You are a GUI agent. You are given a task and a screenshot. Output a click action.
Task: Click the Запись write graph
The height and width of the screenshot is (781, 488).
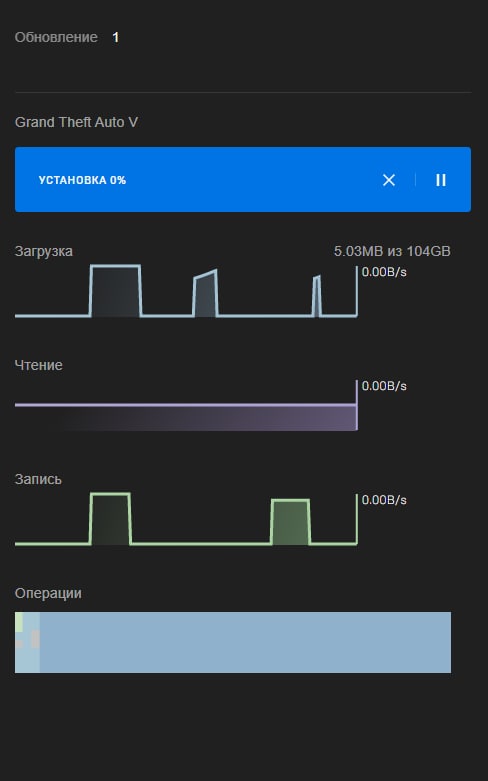[x=186, y=519]
